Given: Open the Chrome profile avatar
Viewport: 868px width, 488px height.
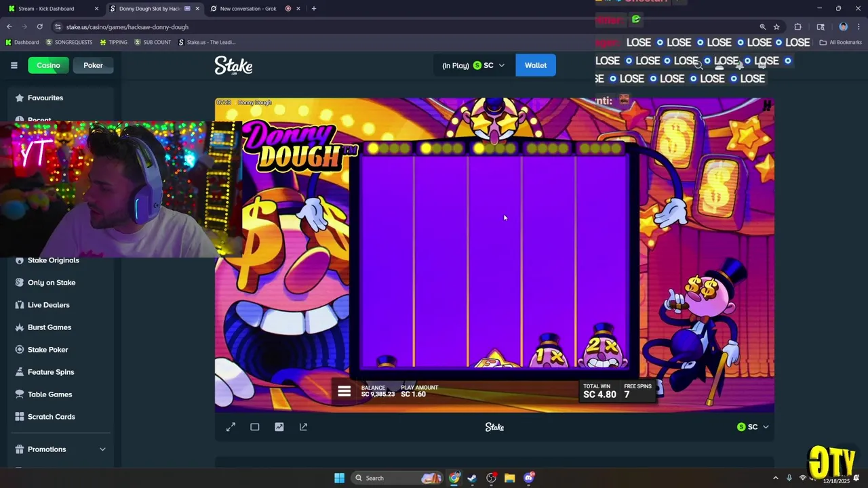Looking at the screenshot, I should click(x=843, y=26).
